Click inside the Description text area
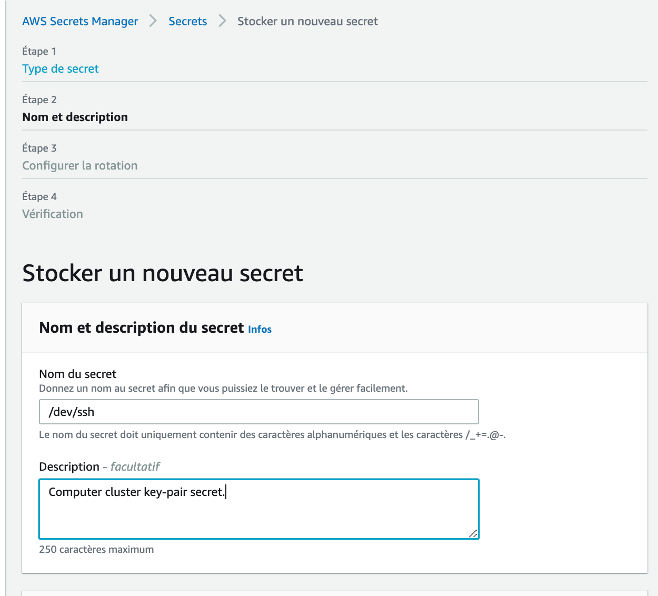Viewport: 658px width, 596px height. click(x=258, y=509)
